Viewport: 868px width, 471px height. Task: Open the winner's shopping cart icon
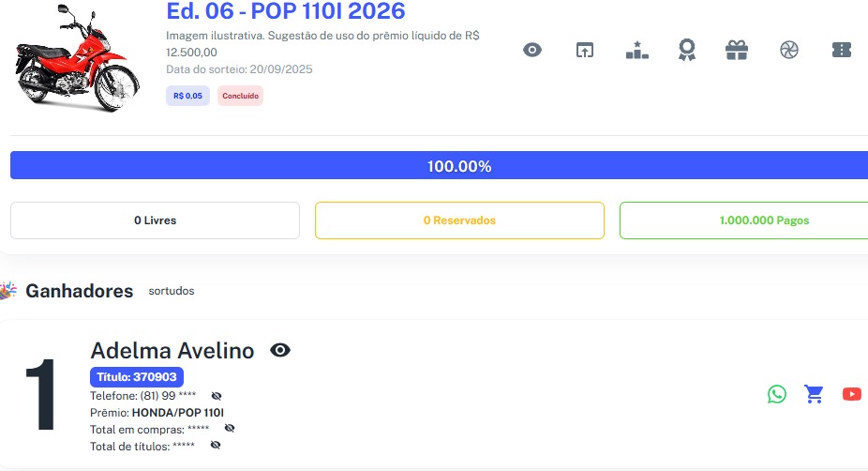pos(814,394)
